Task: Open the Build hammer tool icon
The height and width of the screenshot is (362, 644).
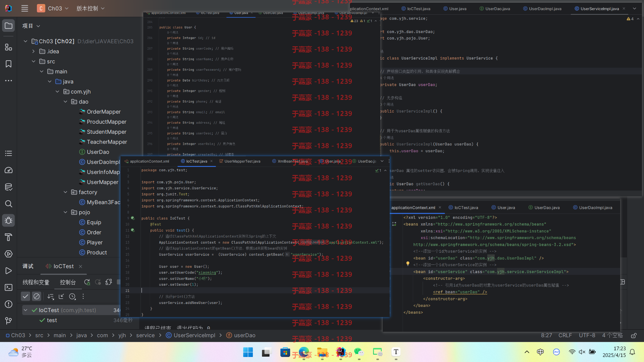Action: tap(8, 237)
